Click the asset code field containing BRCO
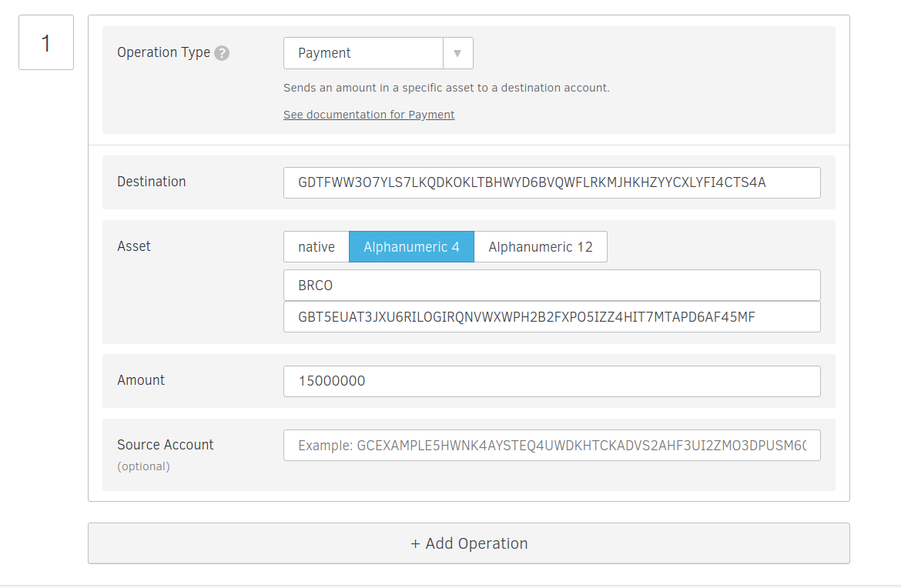Image resolution: width=901 pixels, height=588 pixels. tap(551, 286)
